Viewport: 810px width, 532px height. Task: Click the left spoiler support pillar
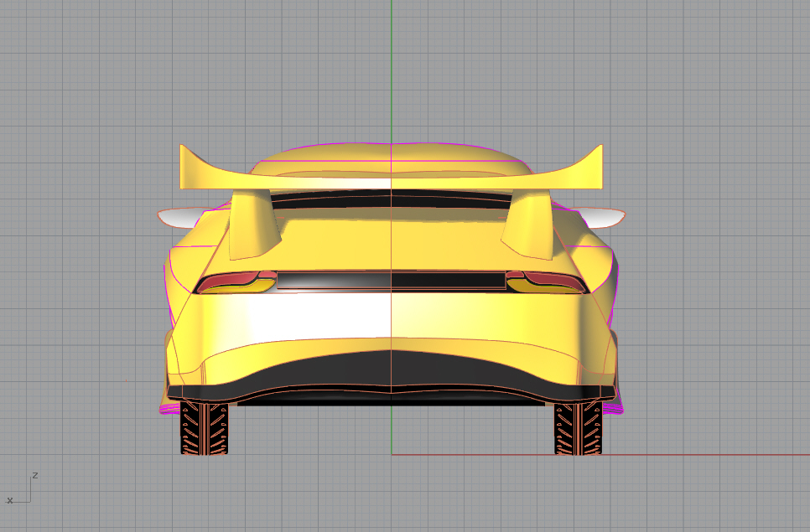pos(252,225)
